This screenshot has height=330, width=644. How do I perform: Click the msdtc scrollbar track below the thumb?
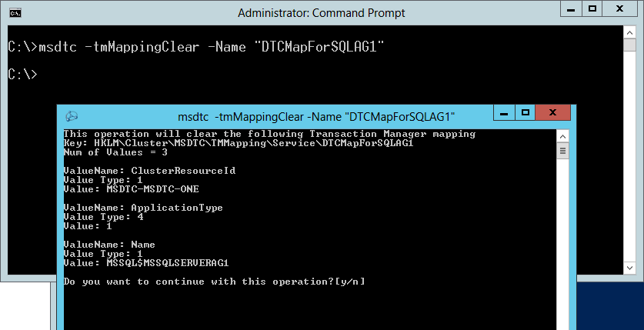pyautogui.click(x=562, y=244)
